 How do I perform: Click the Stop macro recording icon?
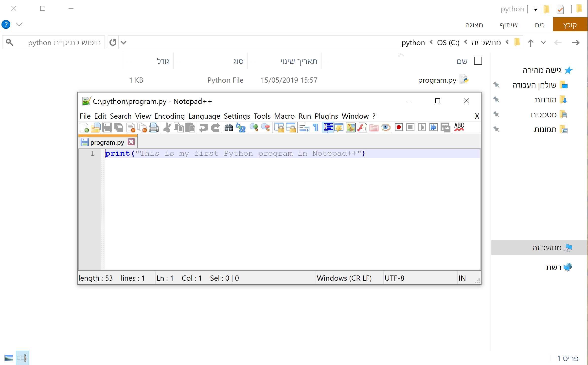coord(410,128)
